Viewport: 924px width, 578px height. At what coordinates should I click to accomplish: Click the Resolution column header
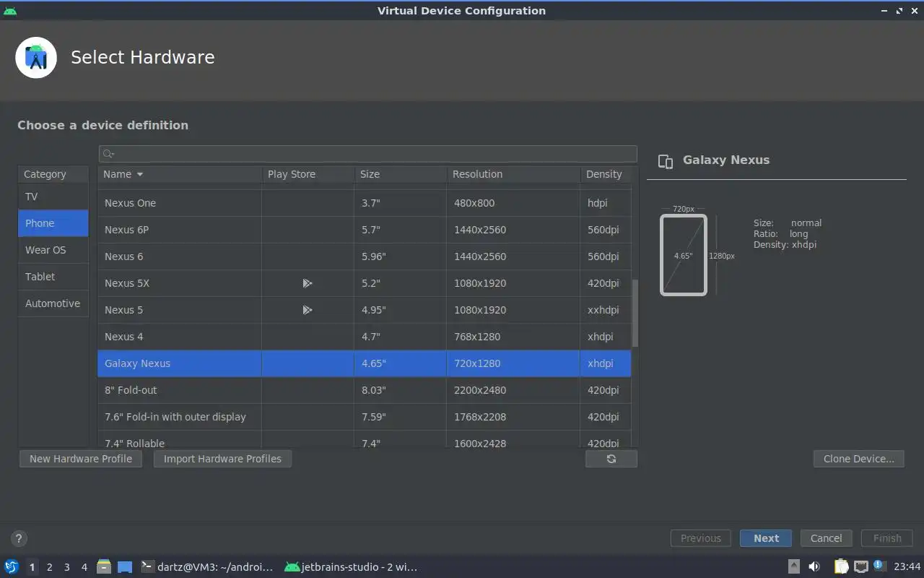click(x=513, y=174)
